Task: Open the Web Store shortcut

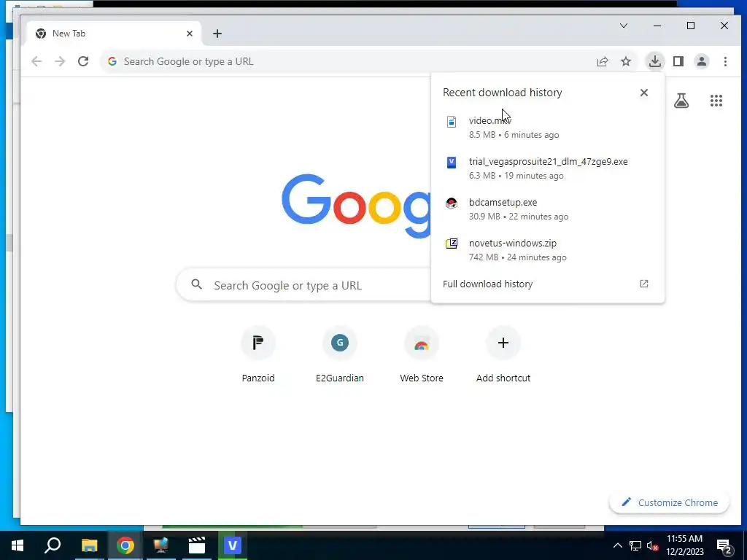Action: click(422, 355)
